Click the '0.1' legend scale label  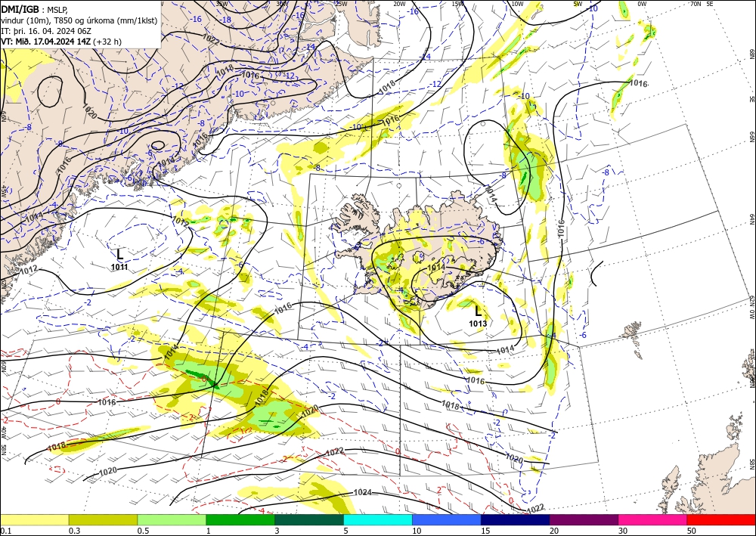(5, 531)
